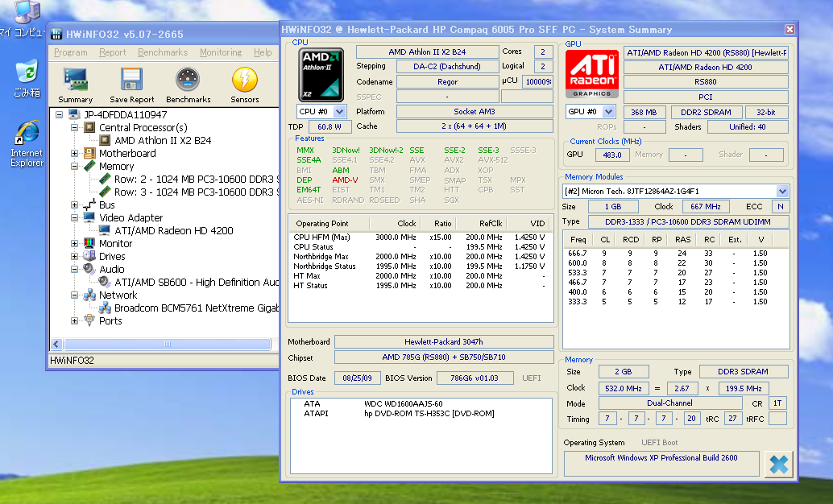Viewport: 833px width, 504px height.
Task: Expand the Drives tree node
Action: 75,257
